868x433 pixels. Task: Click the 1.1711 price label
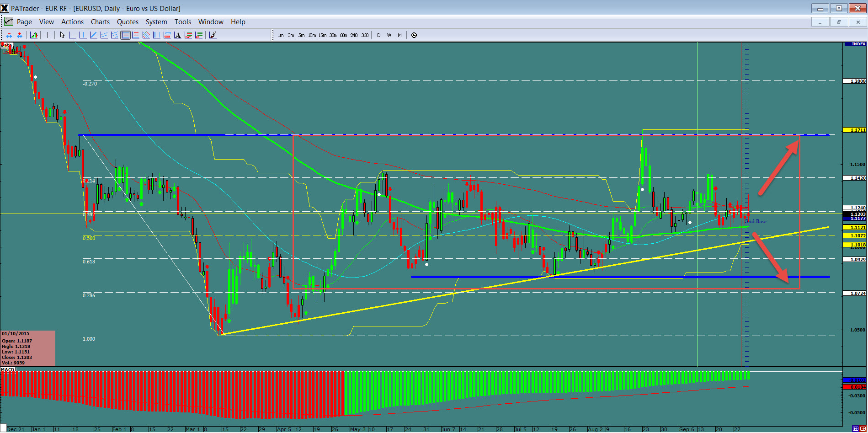click(x=854, y=130)
